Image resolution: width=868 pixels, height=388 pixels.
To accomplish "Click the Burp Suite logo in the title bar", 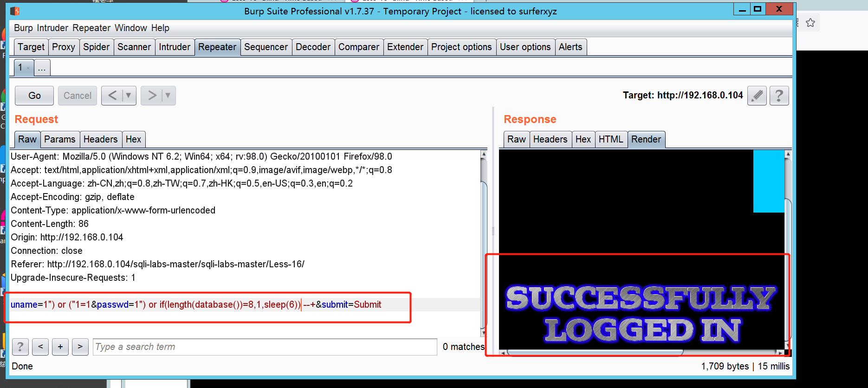I will (15, 11).
